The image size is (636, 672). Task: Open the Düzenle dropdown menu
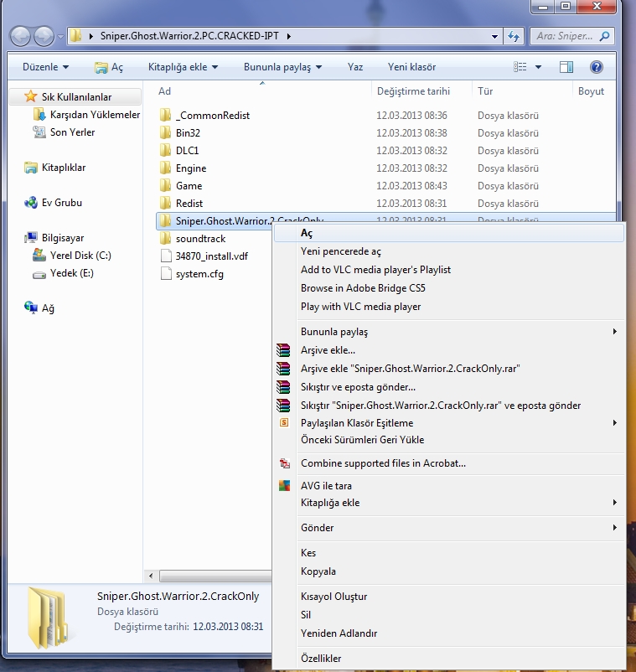[45, 67]
